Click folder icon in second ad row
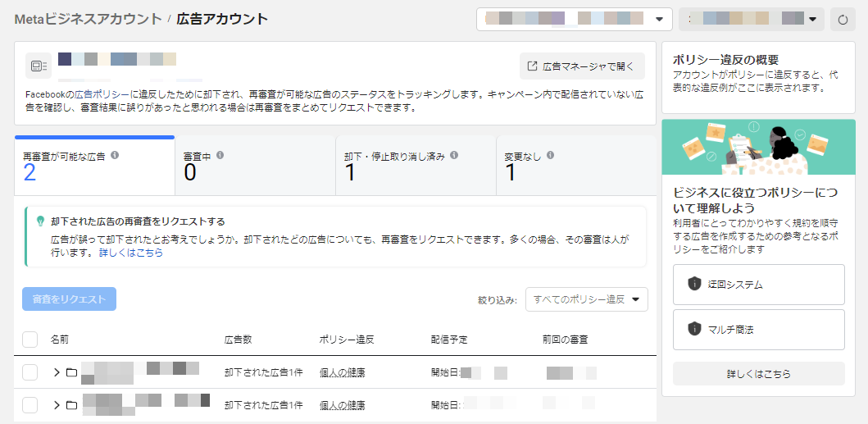Image resolution: width=868 pixels, height=424 pixels. [71, 405]
